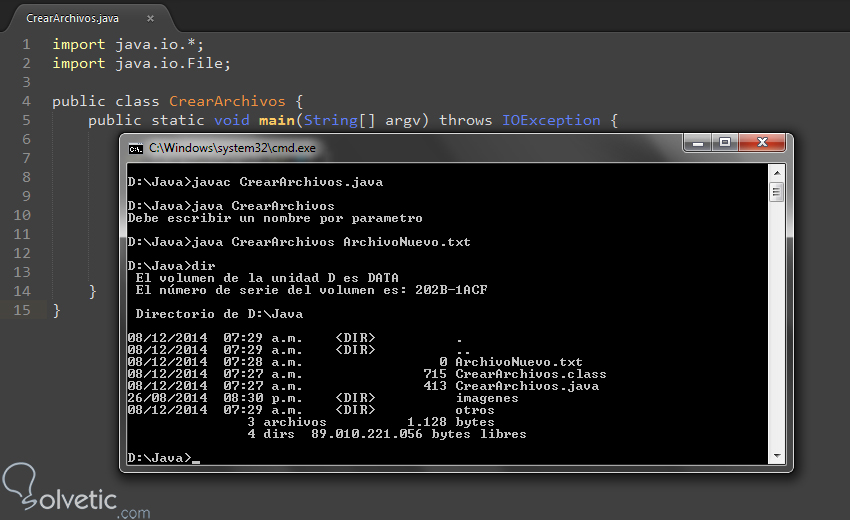Click the import java.io.File line
The width and height of the screenshot is (850, 520).
pyautogui.click(x=141, y=63)
